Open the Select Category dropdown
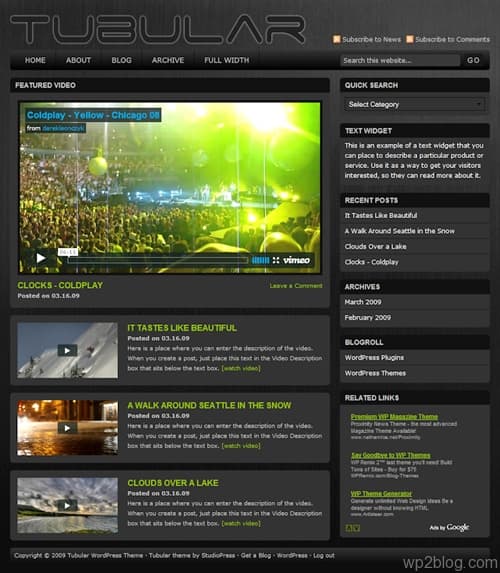The height and width of the screenshot is (573, 500). (414, 105)
